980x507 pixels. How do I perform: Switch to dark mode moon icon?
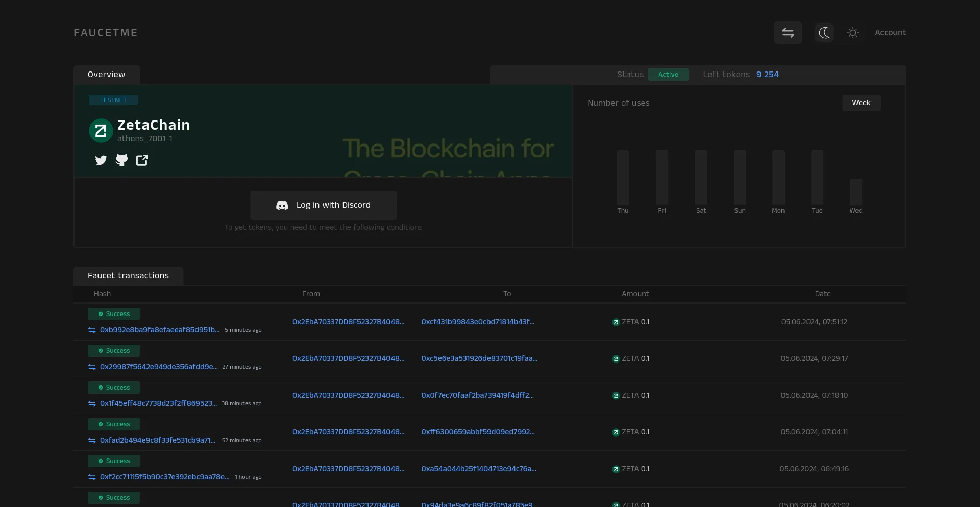coord(824,33)
